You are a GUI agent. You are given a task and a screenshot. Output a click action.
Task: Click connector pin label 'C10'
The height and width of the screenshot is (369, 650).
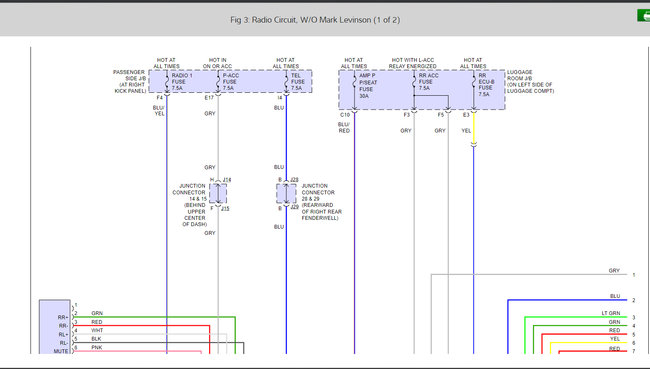click(345, 115)
